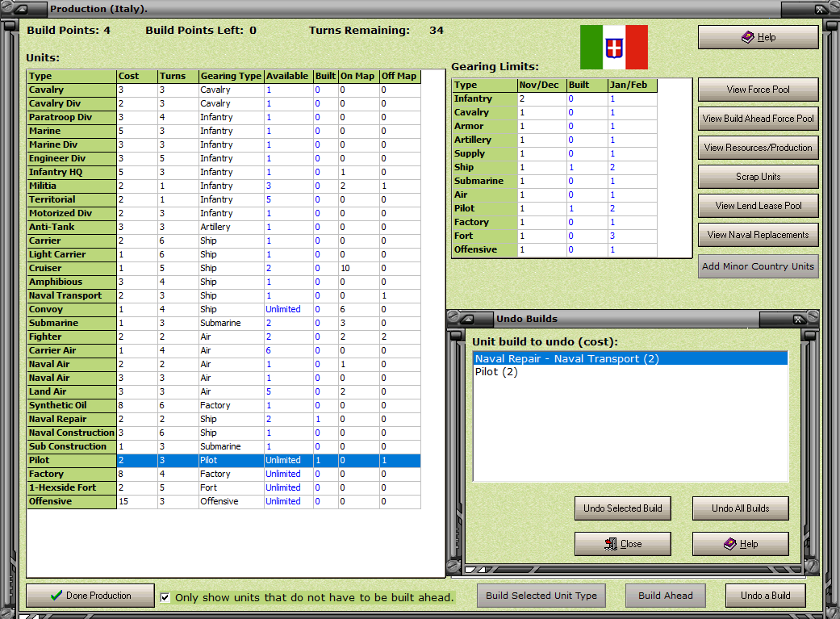Click the Scrap Units button
This screenshot has width=840, height=619.
758,176
